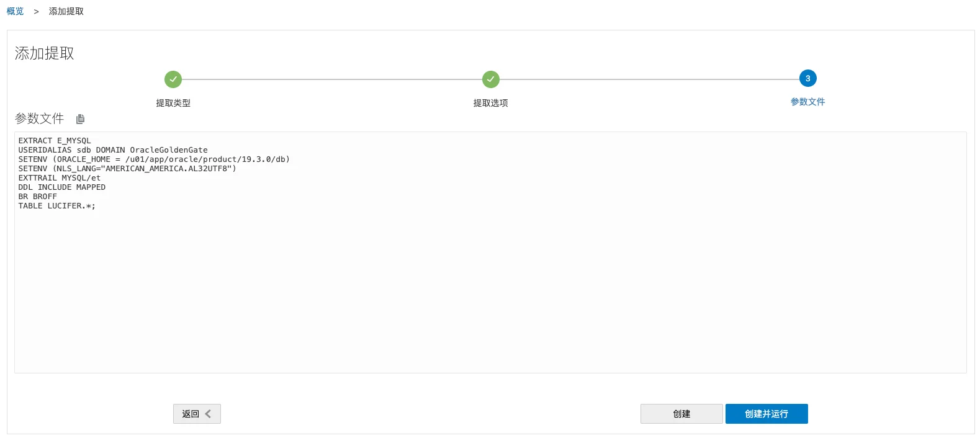Viewport: 980px width, 438px height.
Task: Place cursor on the SETENV NLS_LANG line
Action: (x=127, y=169)
